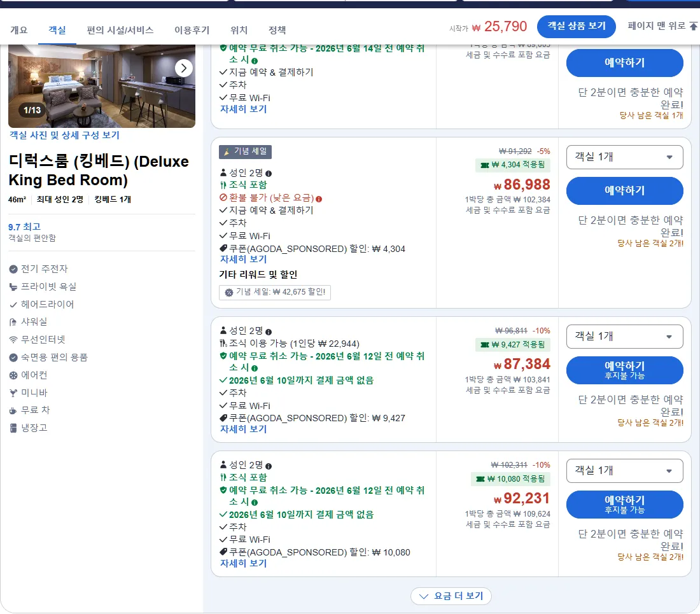
Task: Click the 무선인터넷 Wi-Fi amenity icon
Action: [x=13, y=340]
